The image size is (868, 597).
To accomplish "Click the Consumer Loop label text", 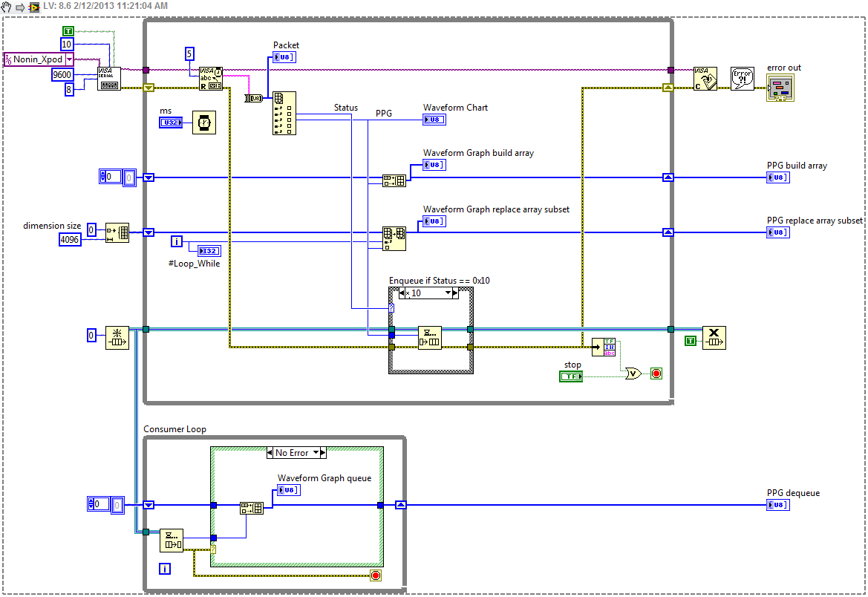I will click(x=175, y=429).
